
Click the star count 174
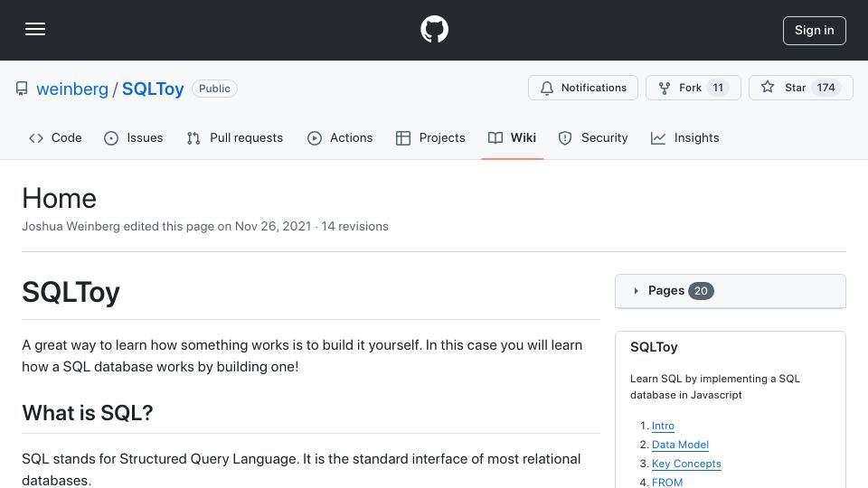point(826,88)
